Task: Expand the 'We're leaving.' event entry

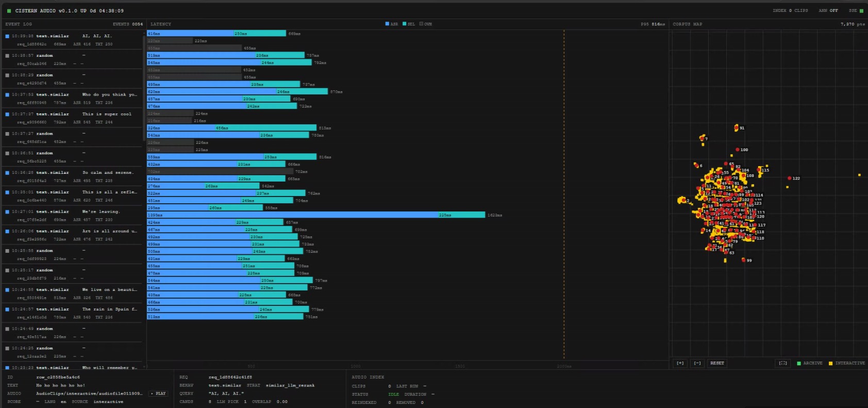Action: pyautogui.click(x=72, y=216)
